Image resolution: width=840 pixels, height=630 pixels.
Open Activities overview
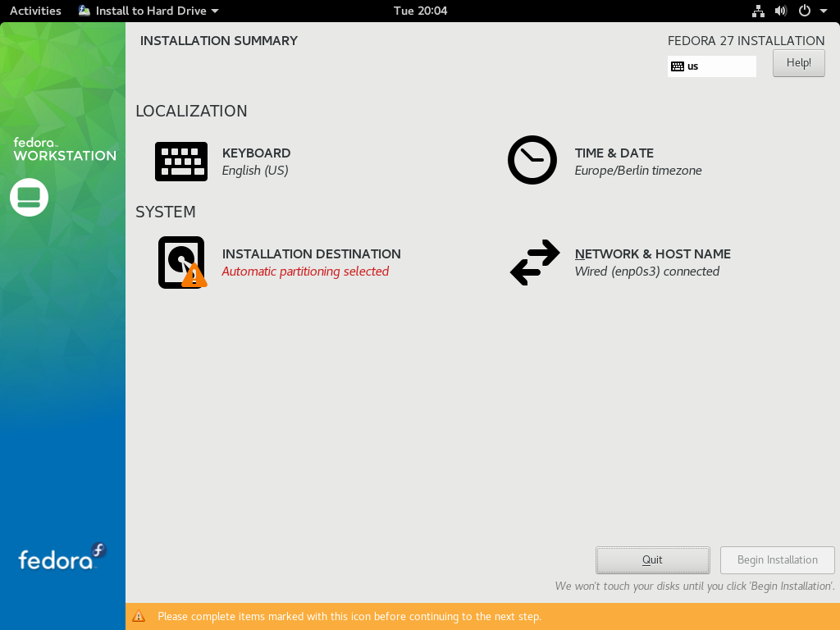pyautogui.click(x=35, y=11)
